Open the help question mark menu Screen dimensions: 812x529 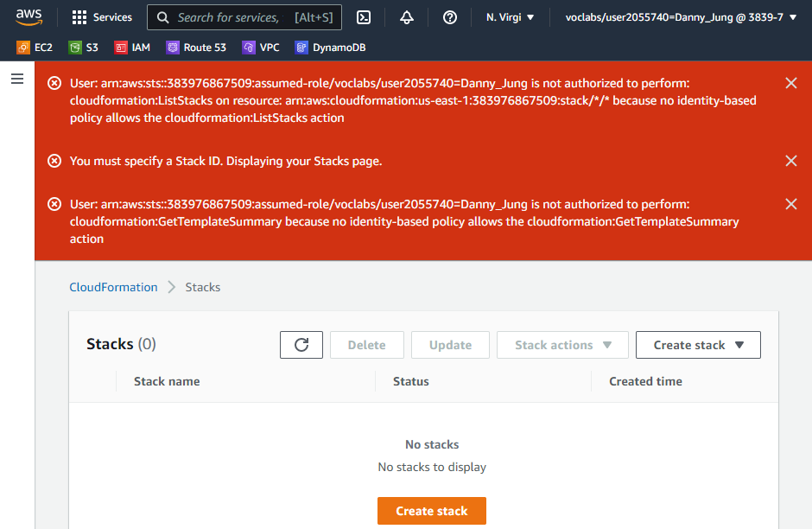coord(449,17)
